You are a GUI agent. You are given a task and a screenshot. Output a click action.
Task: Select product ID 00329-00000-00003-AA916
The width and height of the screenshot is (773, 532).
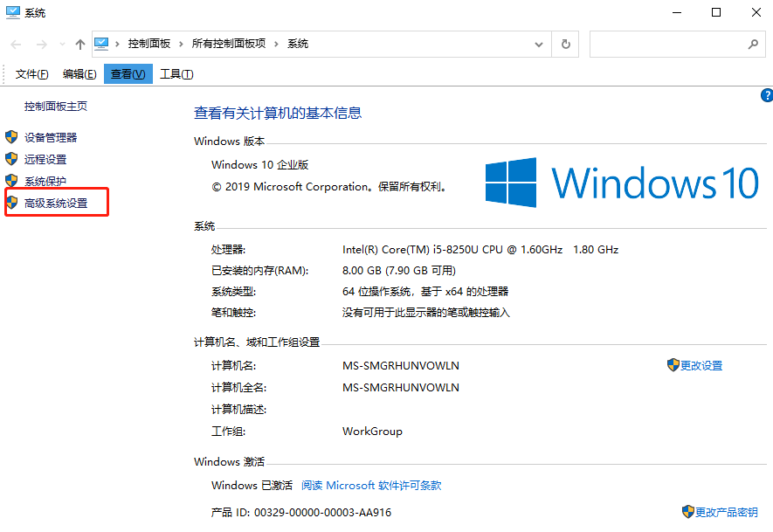coord(322,513)
